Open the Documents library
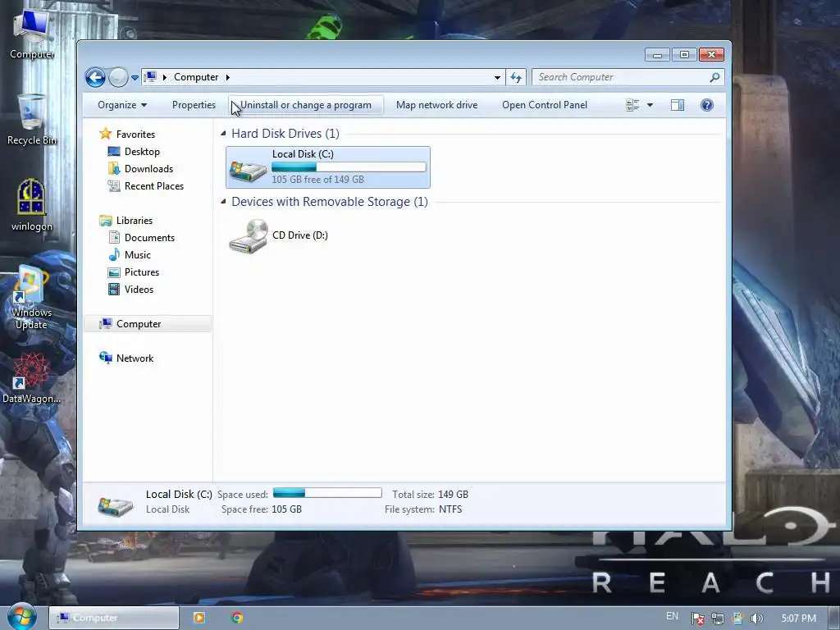This screenshot has width=840, height=630. click(x=149, y=237)
